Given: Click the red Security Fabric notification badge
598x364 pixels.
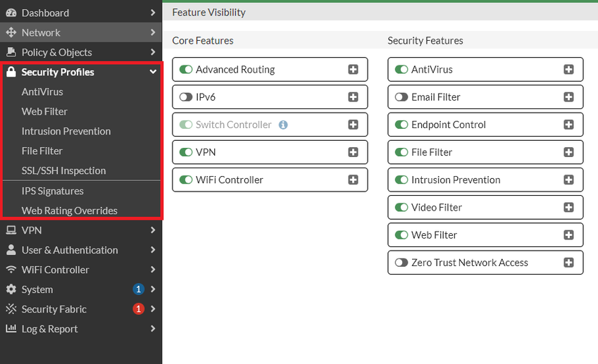Looking at the screenshot, I should coord(139,309).
